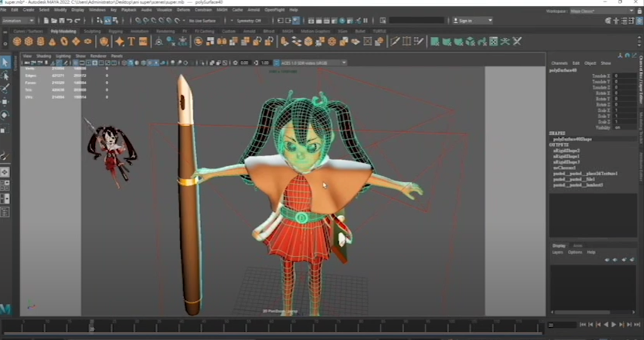Click the polySurface40Shape node in Channel Box
Screen dimensions: 644x340
(573, 139)
